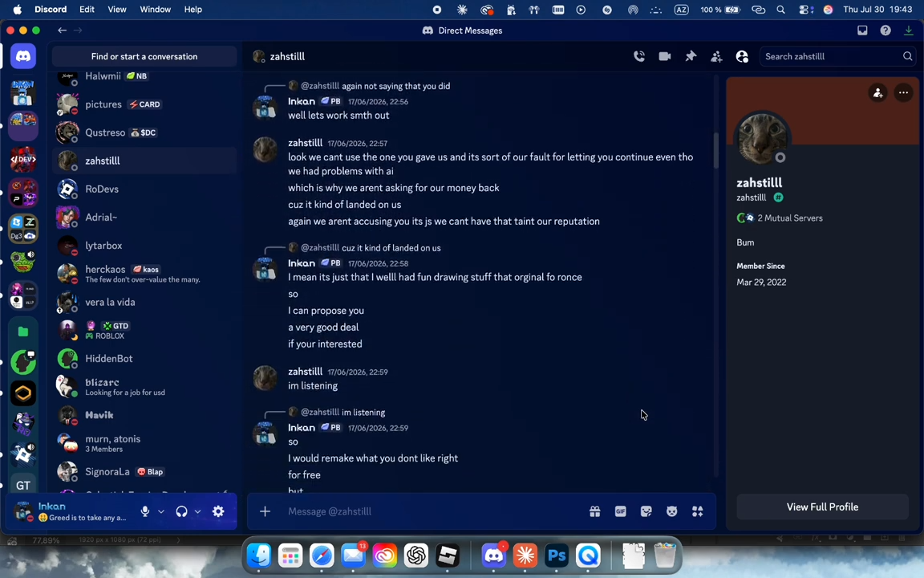Hide the user profile panel
This screenshot has height=578, width=924.
click(742, 57)
